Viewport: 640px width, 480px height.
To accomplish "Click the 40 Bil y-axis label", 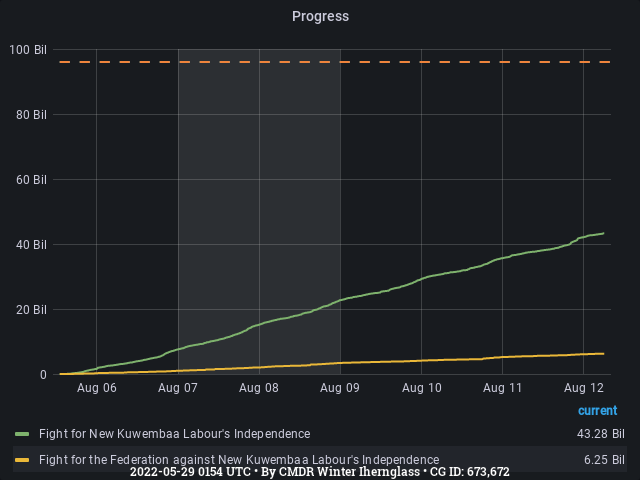I will (x=31, y=244).
